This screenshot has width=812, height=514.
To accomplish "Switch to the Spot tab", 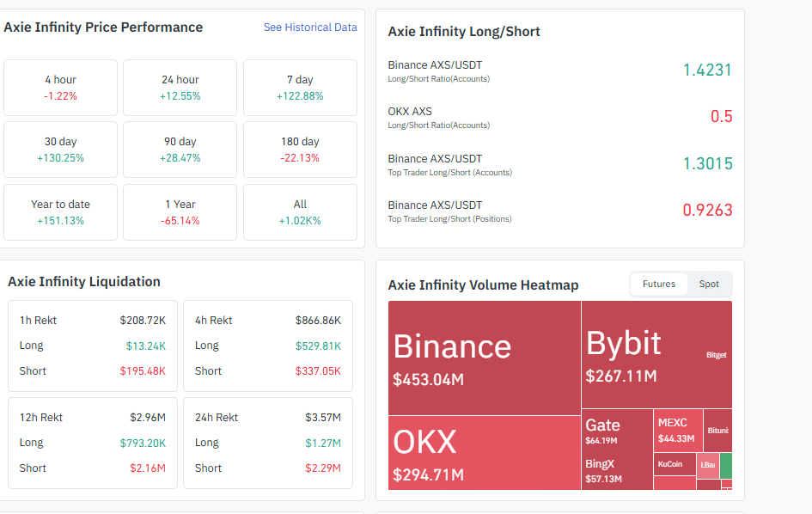I will coord(709,285).
